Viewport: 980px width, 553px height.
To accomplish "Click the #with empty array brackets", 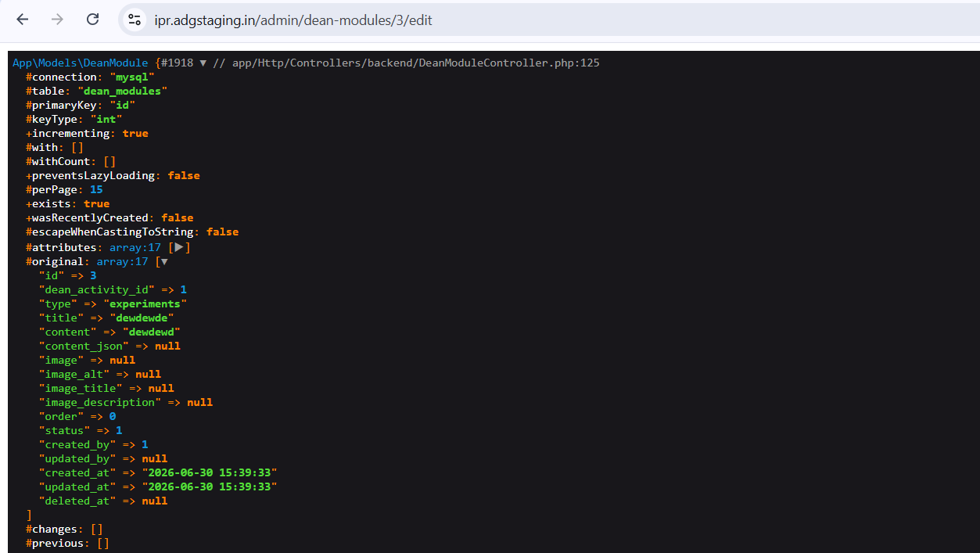I will (77, 147).
